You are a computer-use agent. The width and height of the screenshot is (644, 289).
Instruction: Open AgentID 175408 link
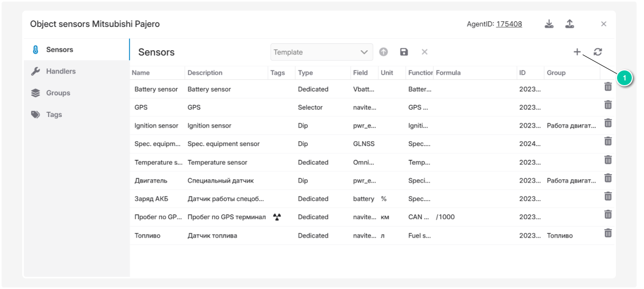point(509,24)
